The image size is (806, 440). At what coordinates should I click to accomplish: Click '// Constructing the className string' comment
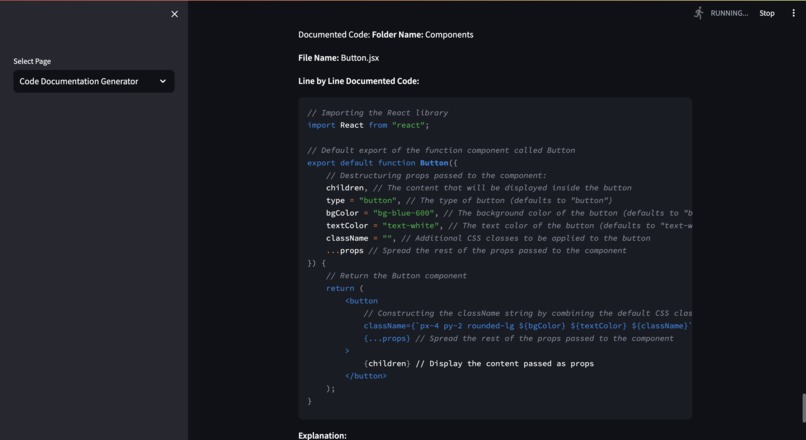pyautogui.click(x=528, y=313)
